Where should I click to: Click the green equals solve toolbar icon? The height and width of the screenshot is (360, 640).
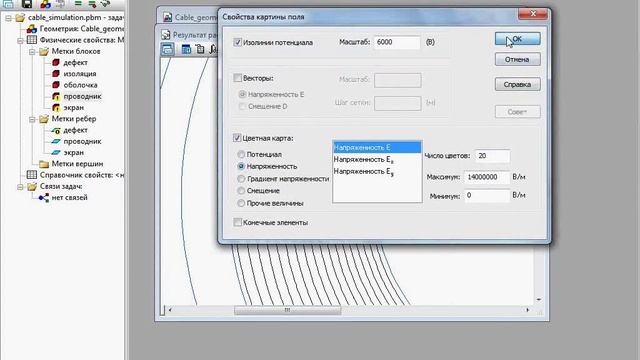78,4
